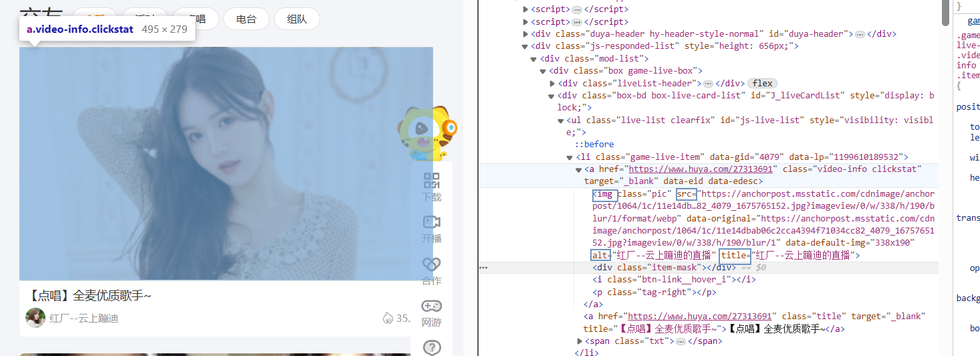Open the 合作 heart-shaped sidebar icon
Viewport: 980px width, 356px height.
coord(431,264)
